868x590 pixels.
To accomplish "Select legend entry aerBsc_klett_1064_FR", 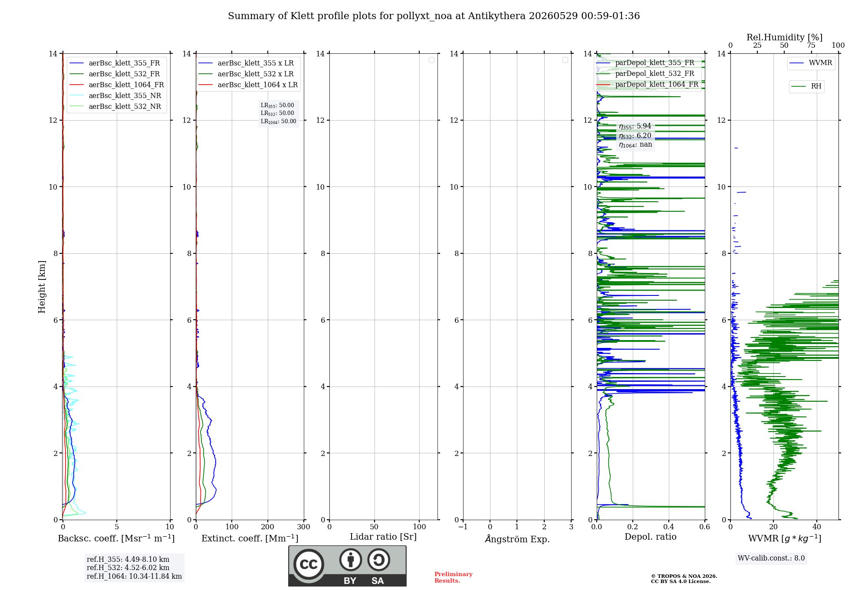I will pos(117,85).
